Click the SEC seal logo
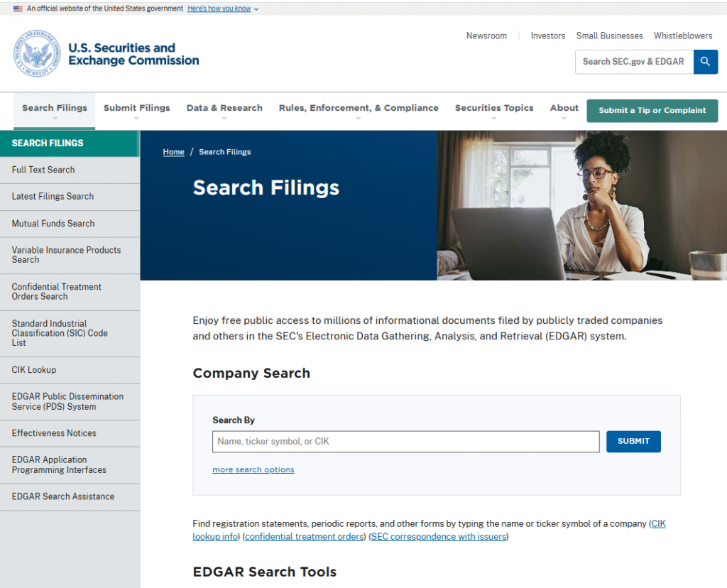The width and height of the screenshot is (727, 588). point(37,54)
